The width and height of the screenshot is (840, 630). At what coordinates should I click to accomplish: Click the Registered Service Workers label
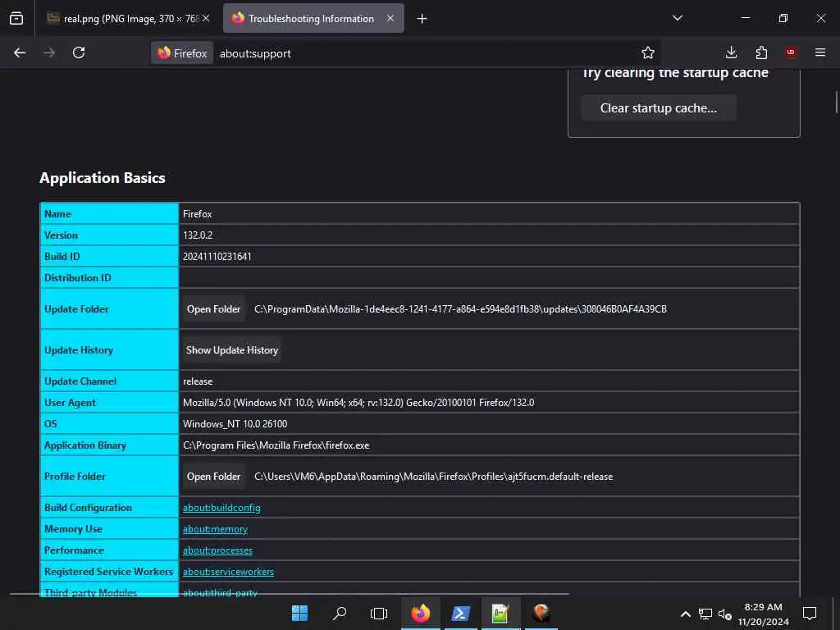pos(109,572)
